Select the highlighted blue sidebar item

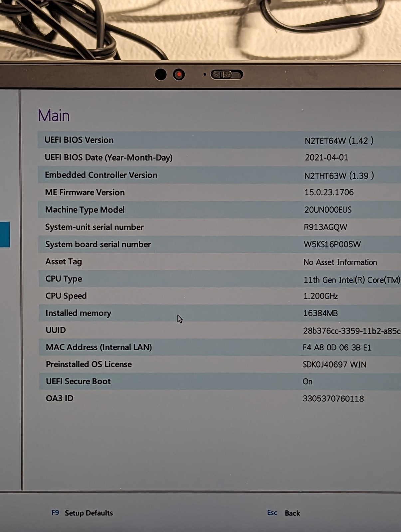[5, 235]
